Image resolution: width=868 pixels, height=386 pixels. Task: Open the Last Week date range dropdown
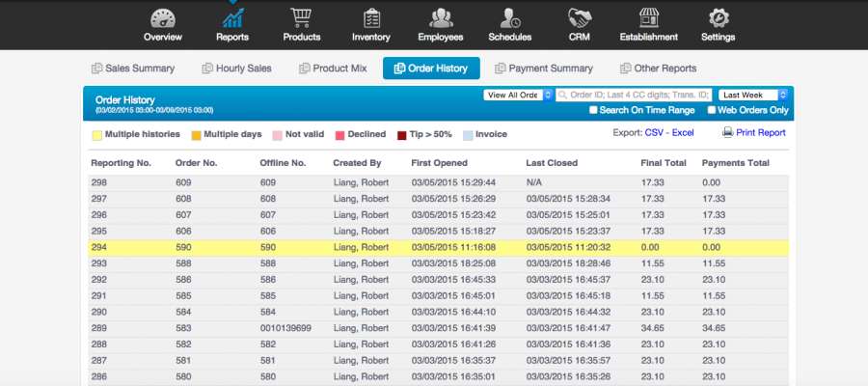pyautogui.click(x=754, y=95)
